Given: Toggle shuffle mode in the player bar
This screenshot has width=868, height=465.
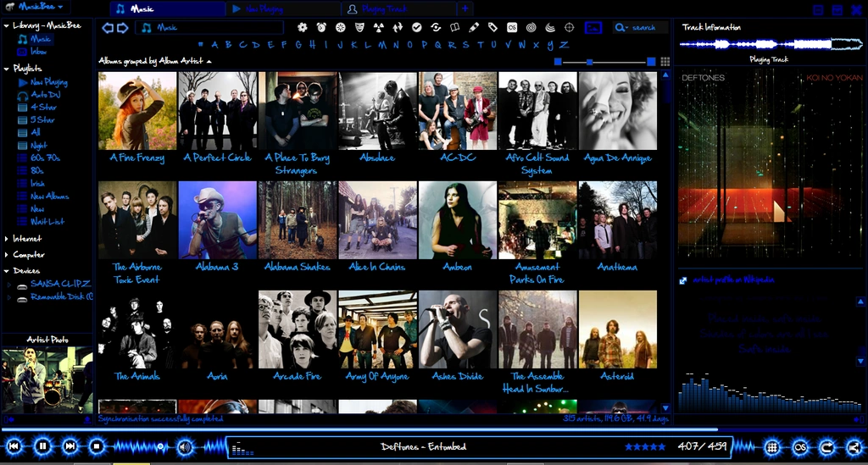Looking at the screenshot, I should coord(854,447).
